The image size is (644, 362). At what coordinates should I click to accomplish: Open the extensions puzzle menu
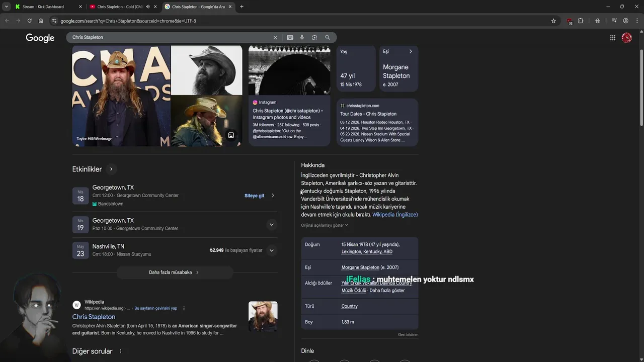581,21
